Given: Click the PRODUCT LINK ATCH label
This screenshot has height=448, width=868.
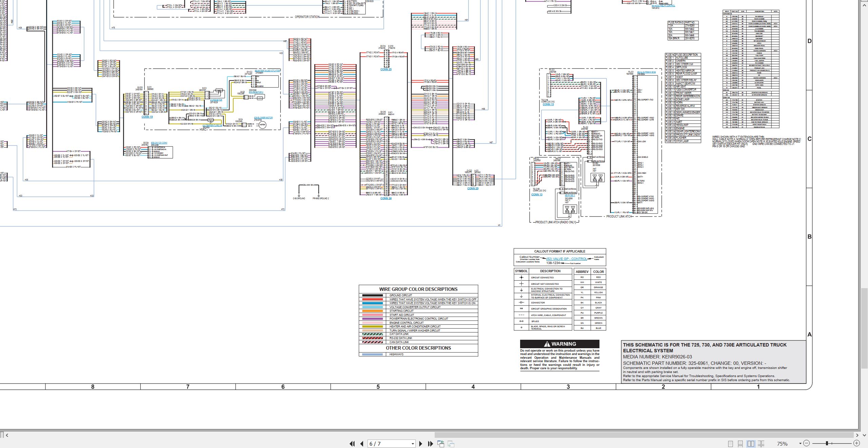Looking at the screenshot, I should click(x=619, y=217).
